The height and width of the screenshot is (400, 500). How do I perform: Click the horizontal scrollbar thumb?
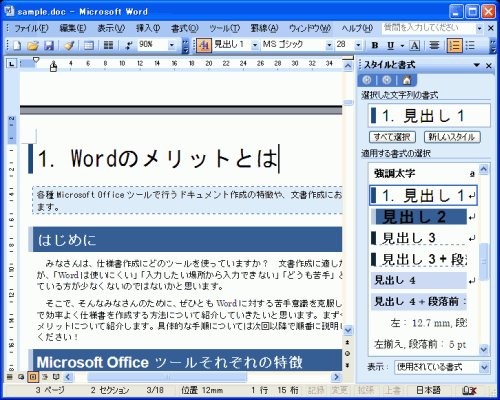[x=167, y=377]
